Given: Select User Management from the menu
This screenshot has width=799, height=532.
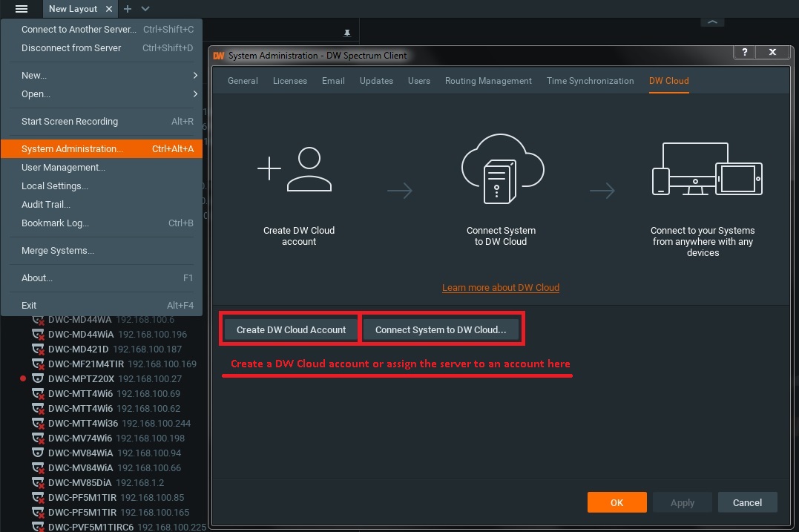Looking at the screenshot, I should 63,168.
